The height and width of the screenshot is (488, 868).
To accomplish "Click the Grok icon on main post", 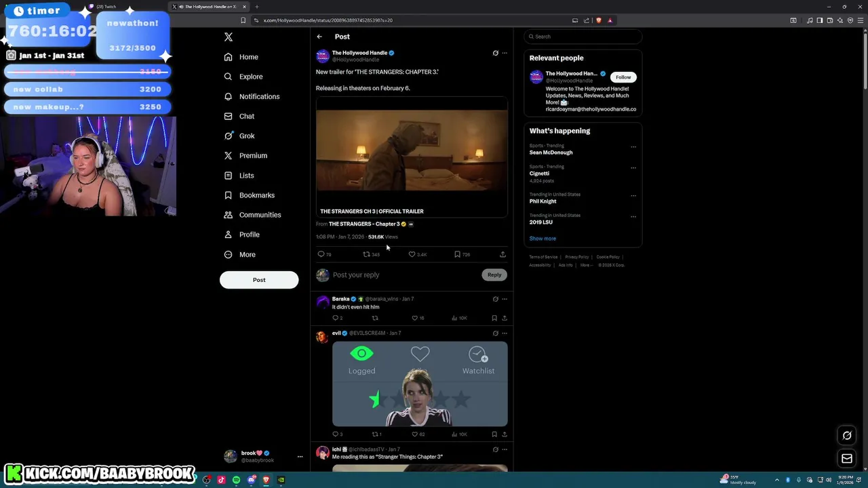I will (495, 53).
